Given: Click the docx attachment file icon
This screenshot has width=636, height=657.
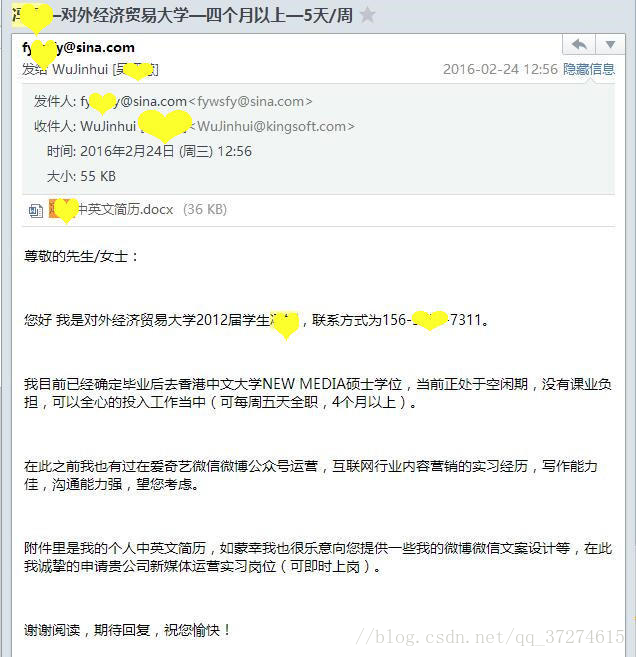Looking at the screenshot, I should click(36, 210).
